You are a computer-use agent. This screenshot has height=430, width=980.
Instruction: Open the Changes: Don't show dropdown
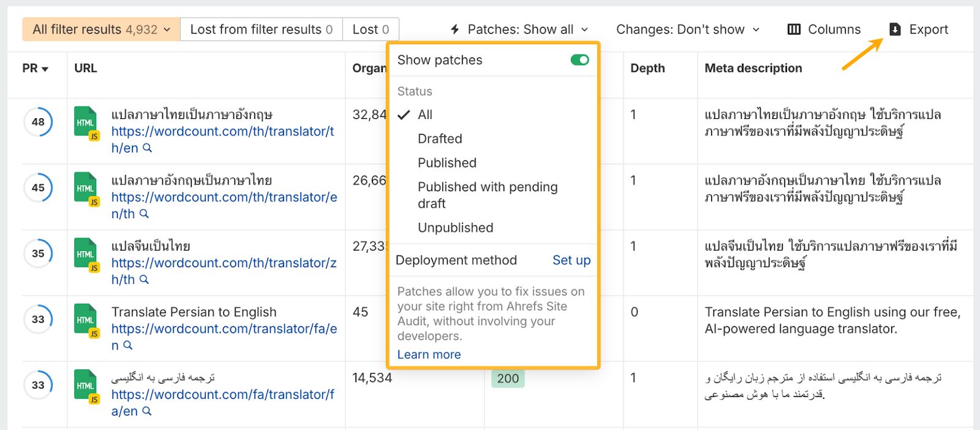pyautogui.click(x=687, y=29)
